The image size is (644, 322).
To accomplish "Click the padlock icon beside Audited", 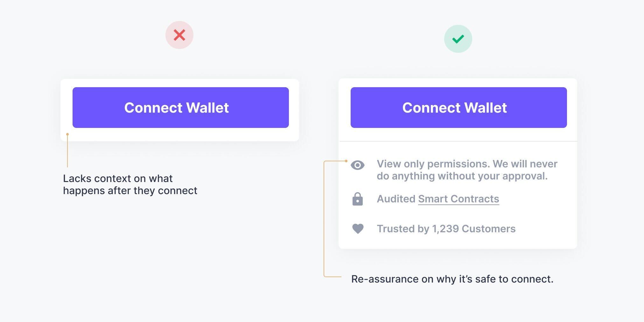I will (x=358, y=199).
